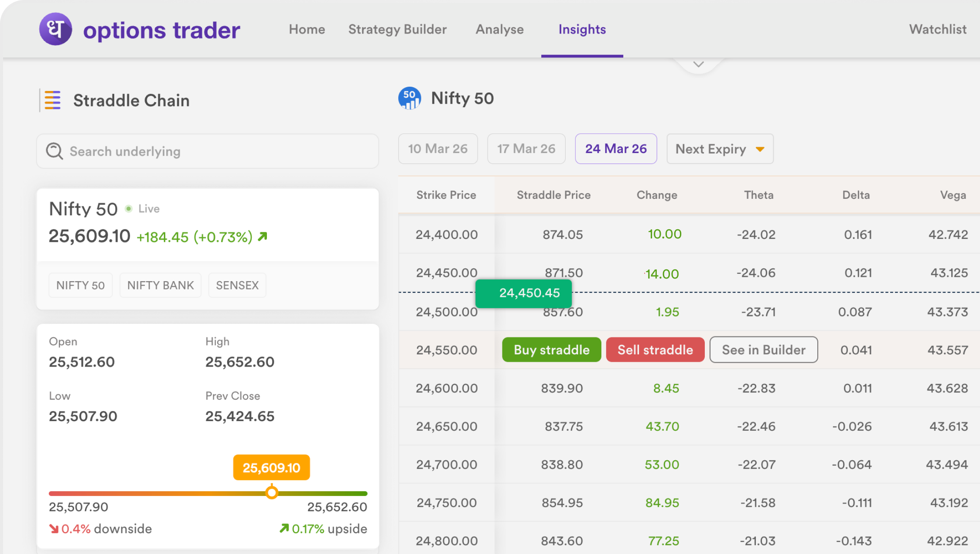Click the green Live status dot
The height and width of the screenshot is (554, 980).
tap(129, 209)
